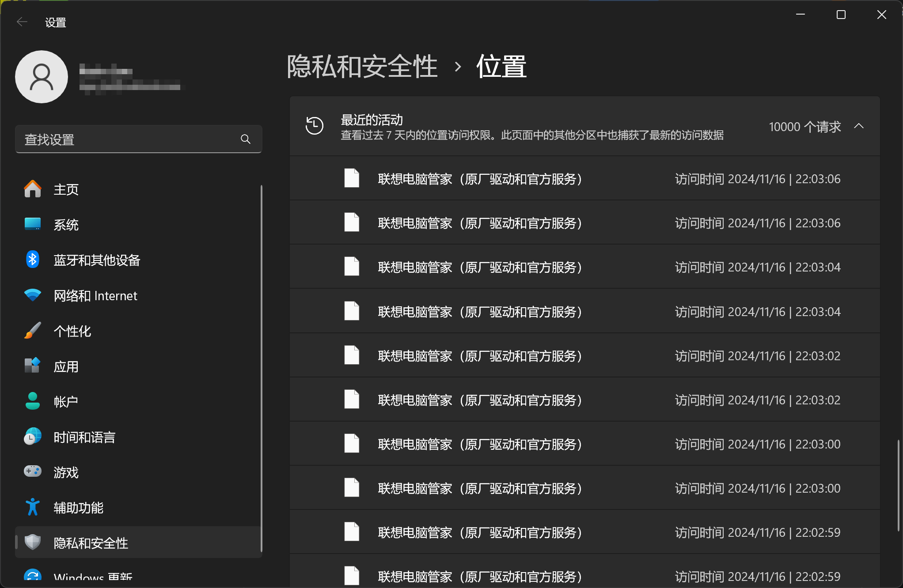Click 隐私和安全性 breadcrumb link
The width and height of the screenshot is (903, 588).
click(362, 67)
